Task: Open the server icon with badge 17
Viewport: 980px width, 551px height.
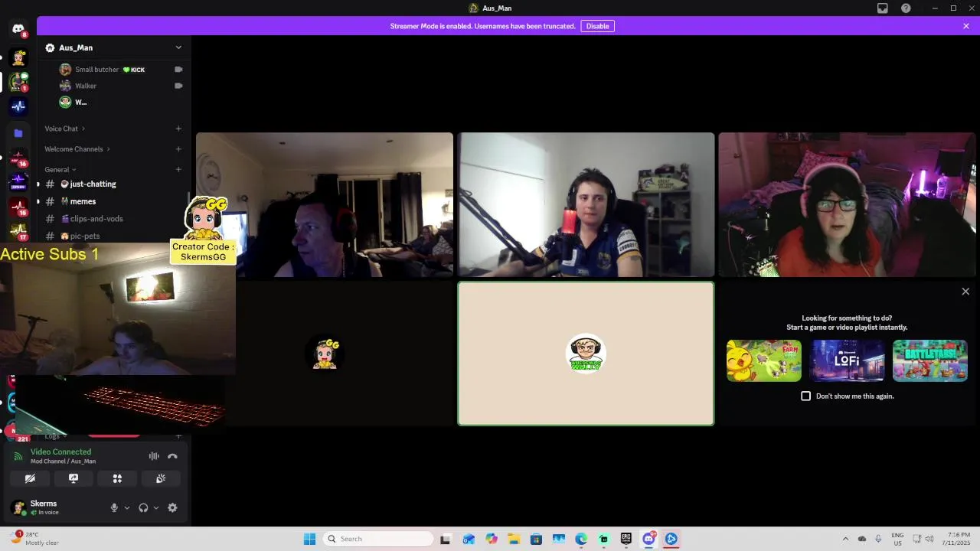Action: point(18,230)
